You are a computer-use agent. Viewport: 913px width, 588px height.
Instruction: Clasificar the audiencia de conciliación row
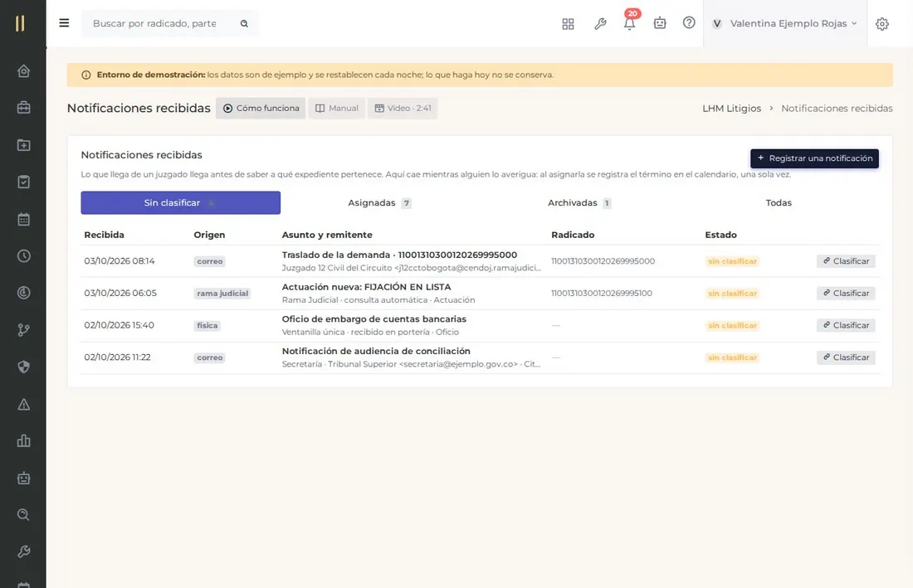pos(846,357)
